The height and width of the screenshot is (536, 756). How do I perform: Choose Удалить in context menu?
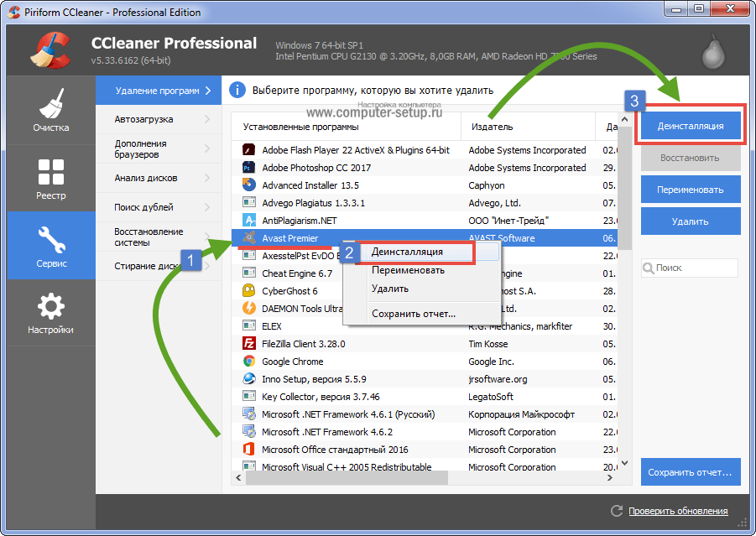point(390,289)
